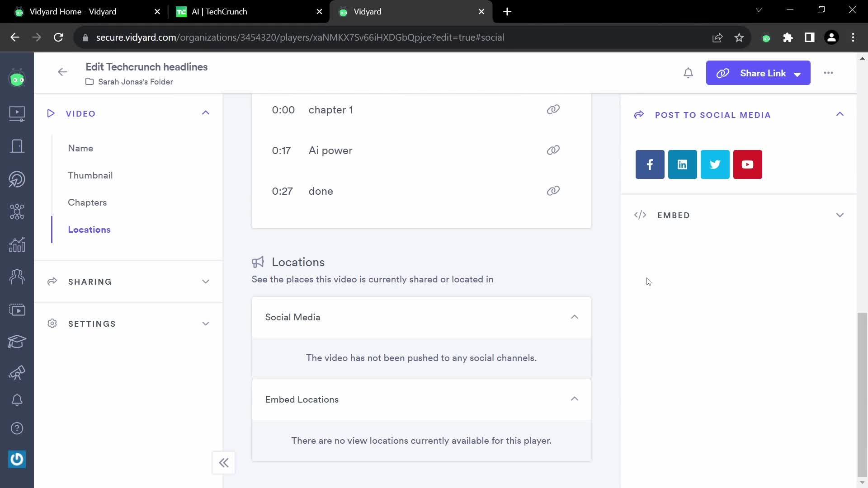868x488 pixels.
Task: Click the sharing panel icon
Action: [52, 281]
